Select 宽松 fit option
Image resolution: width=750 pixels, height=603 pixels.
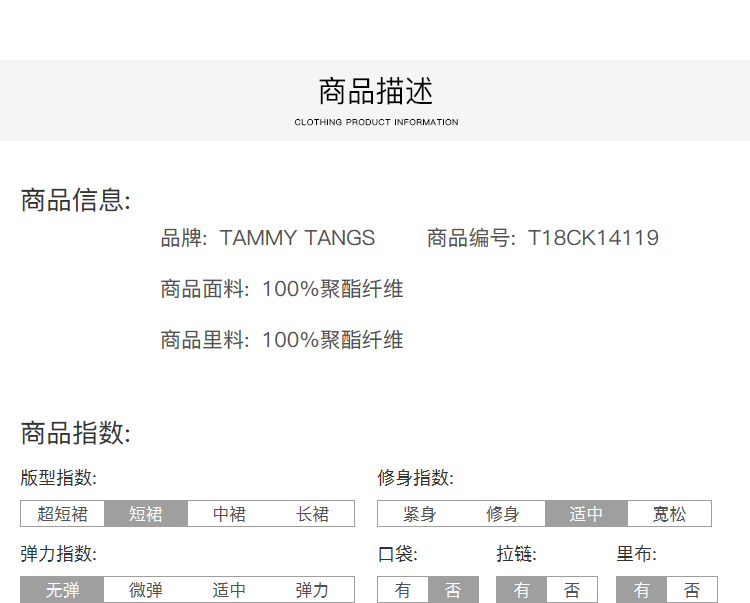pyautogui.click(x=669, y=514)
